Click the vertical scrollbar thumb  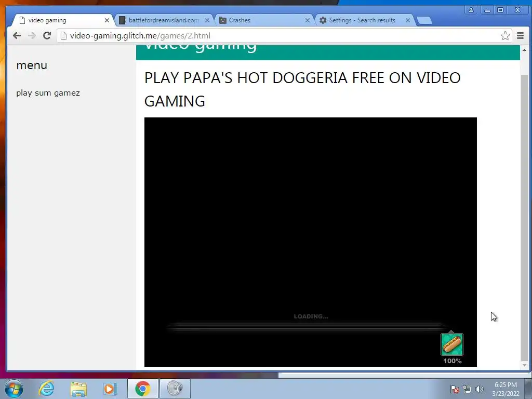[x=525, y=217]
